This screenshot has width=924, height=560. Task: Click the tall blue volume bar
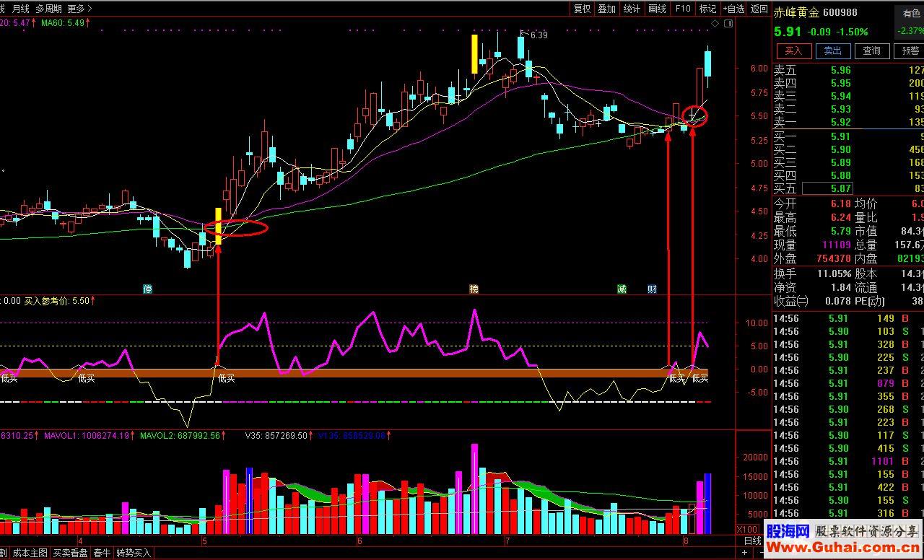pos(707,504)
